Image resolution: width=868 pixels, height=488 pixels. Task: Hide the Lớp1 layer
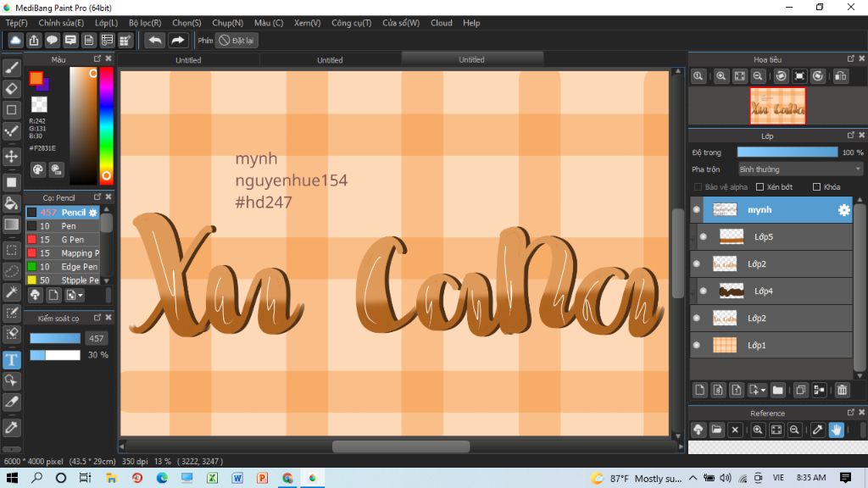[x=697, y=346]
